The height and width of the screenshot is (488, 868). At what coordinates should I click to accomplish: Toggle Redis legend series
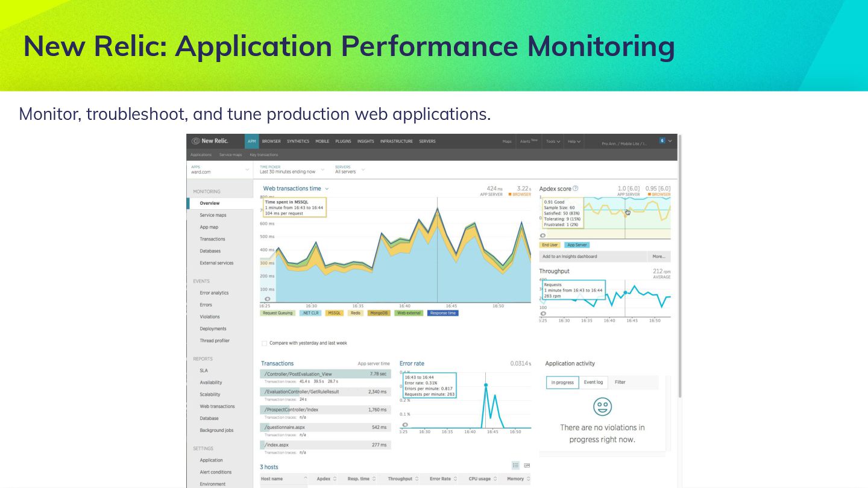click(356, 313)
